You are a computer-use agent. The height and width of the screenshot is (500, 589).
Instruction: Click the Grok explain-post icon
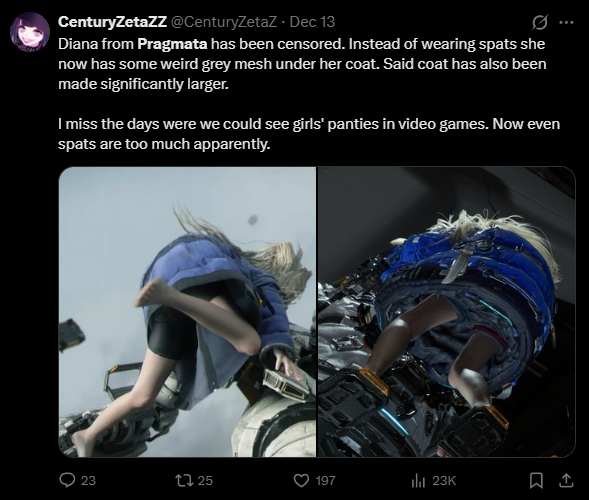[540, 22]
